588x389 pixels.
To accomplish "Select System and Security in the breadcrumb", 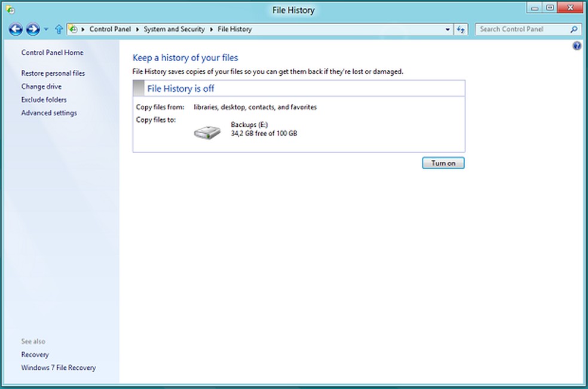I will pyautogui.click(x=174, y=29).
